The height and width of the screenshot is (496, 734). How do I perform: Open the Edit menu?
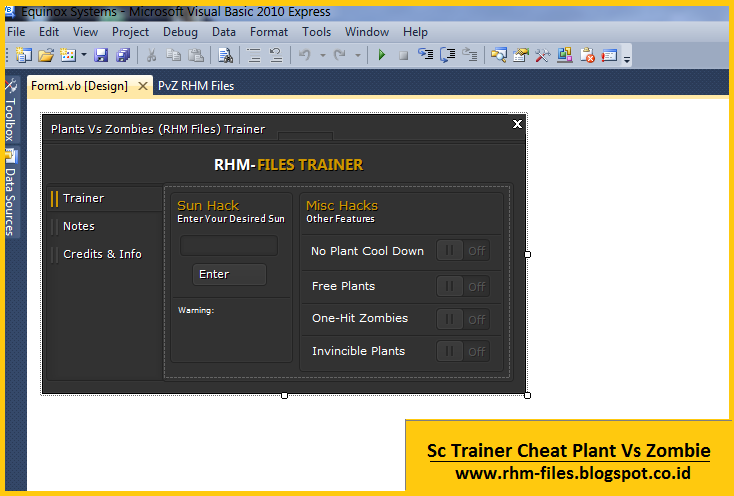(49, 32)
